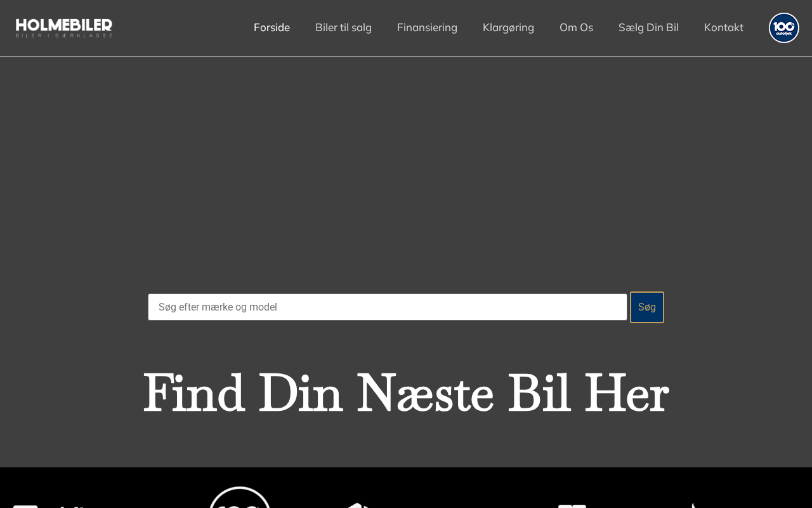Image resolution: width=812 pixels, height=508 pixels.
Task: Open the Klargøring page
Action: click(508, 27)
